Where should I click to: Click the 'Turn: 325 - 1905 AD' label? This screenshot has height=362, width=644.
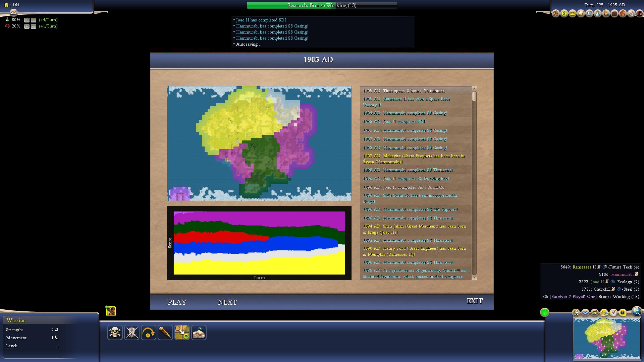[604, 5]
